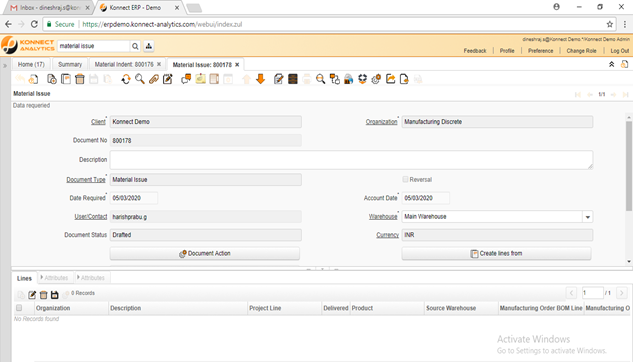This screenshot has height=362, width=633.
Task: Click the Toggle grid edit pencil icon in main toolbar
Action: [x=168, y=79]
